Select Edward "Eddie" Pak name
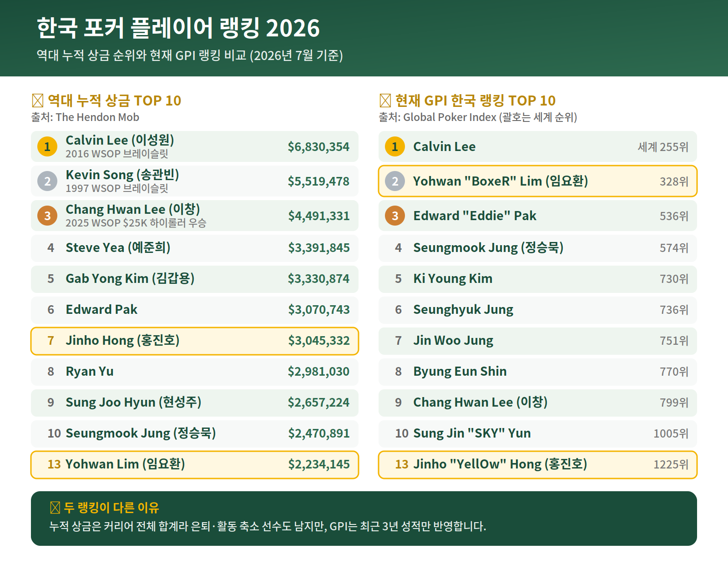 click(x=475, y=216)
